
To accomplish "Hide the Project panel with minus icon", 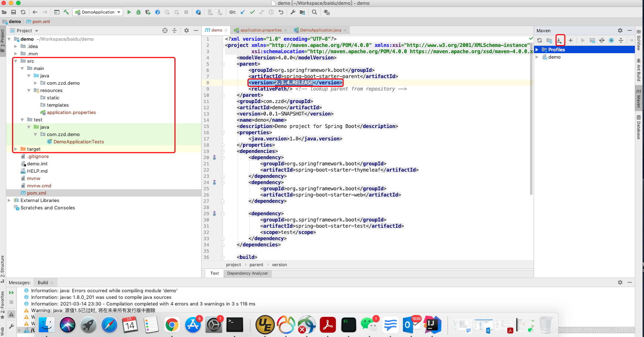I will 196,30.
